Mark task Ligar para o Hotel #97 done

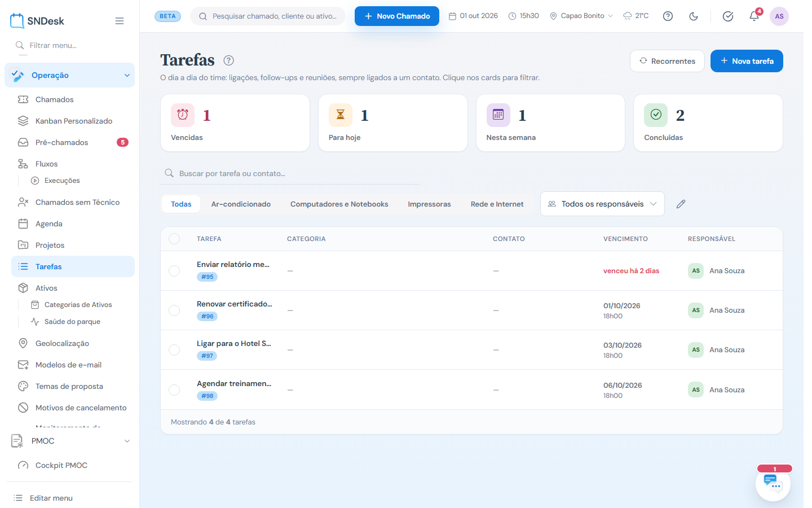tap(174, 350)
